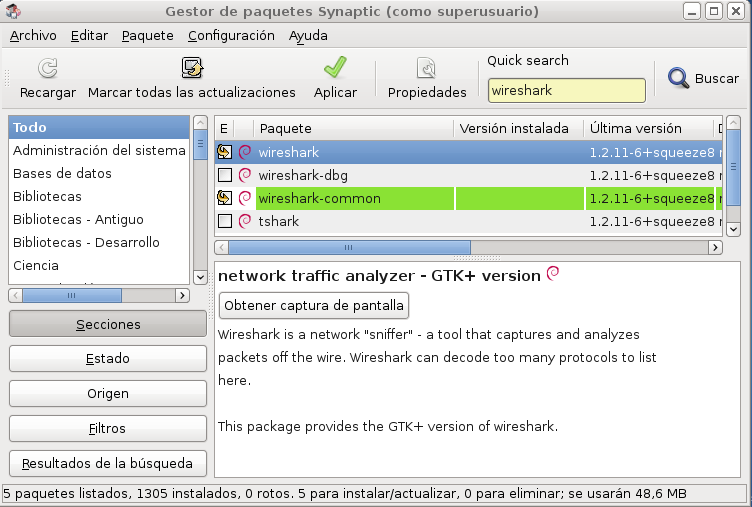Toggle install mark for wireshark-common
The height and width of the screenshot is (507, 752).
pyautogui.click(x=224, y=198)
